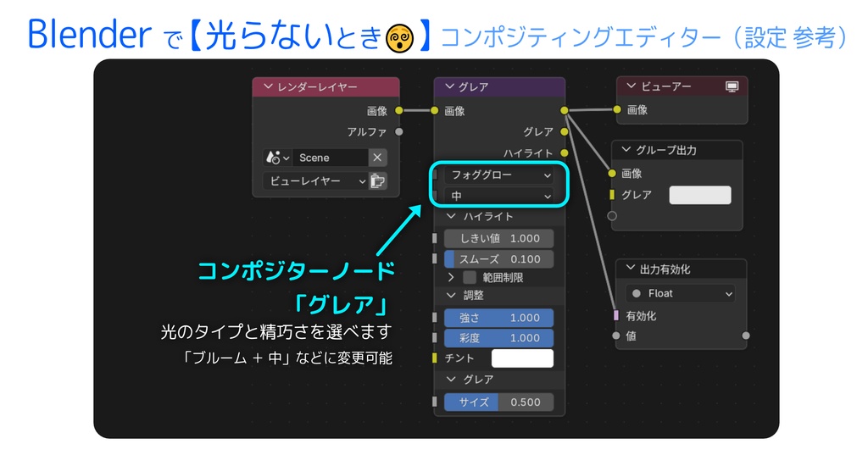Click 有効化 input socket on 出力有効化 node

pyautogui.click(x=616, y=315)
